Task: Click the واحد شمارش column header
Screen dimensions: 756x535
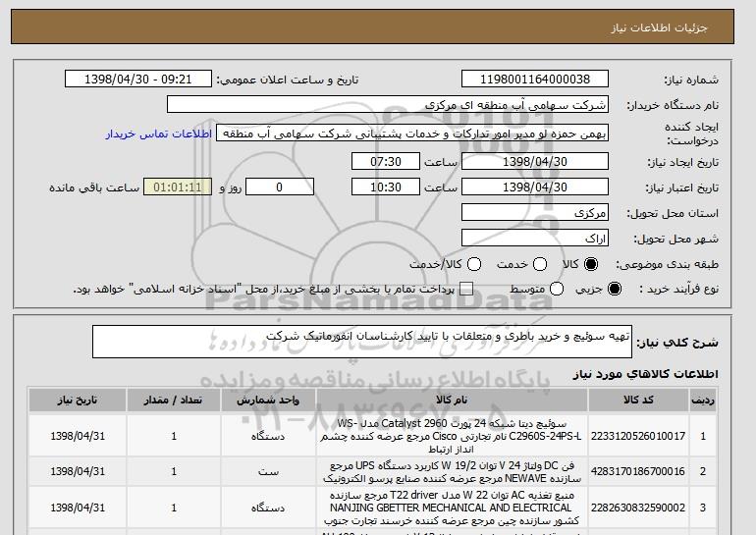Action: [268, 401]
